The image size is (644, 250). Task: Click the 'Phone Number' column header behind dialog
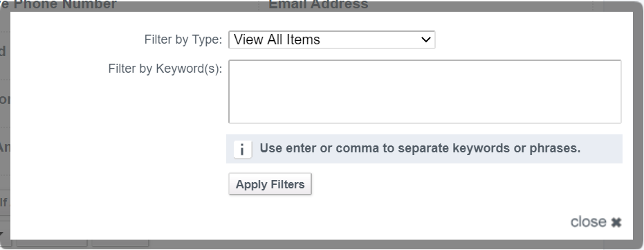(65, 5)
